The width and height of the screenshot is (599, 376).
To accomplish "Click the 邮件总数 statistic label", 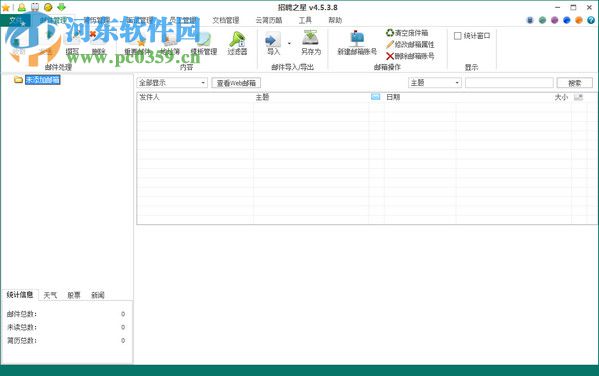I will tap(21, 314).
